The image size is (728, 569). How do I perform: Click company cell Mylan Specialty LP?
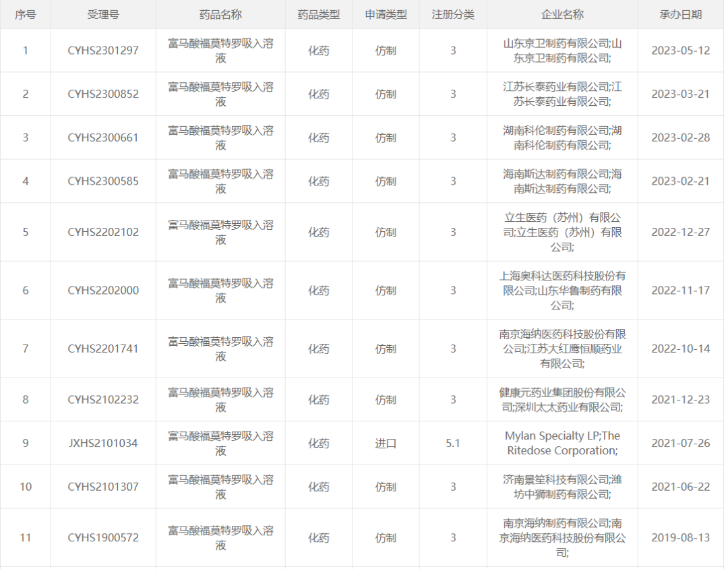point(562,444)
